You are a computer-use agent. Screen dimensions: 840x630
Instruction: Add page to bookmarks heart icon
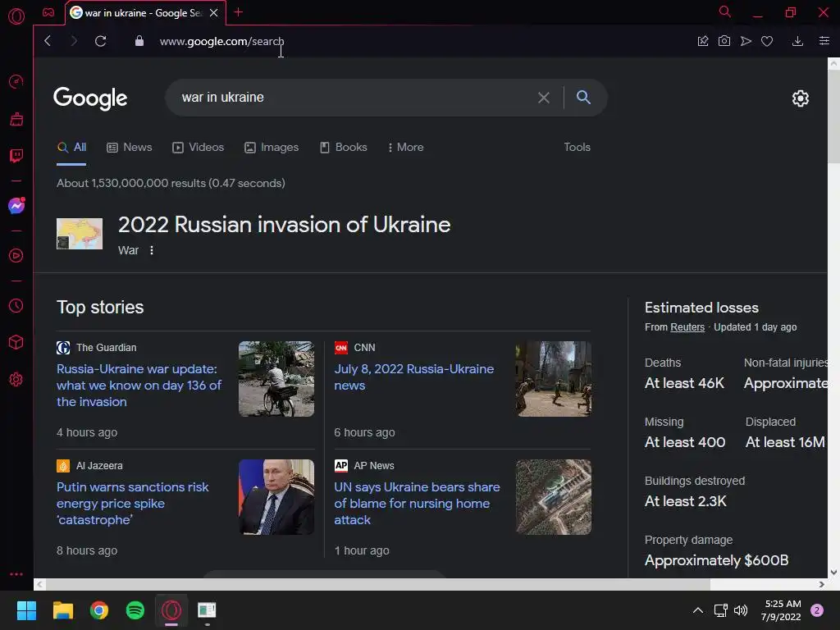tap(767, 41)
